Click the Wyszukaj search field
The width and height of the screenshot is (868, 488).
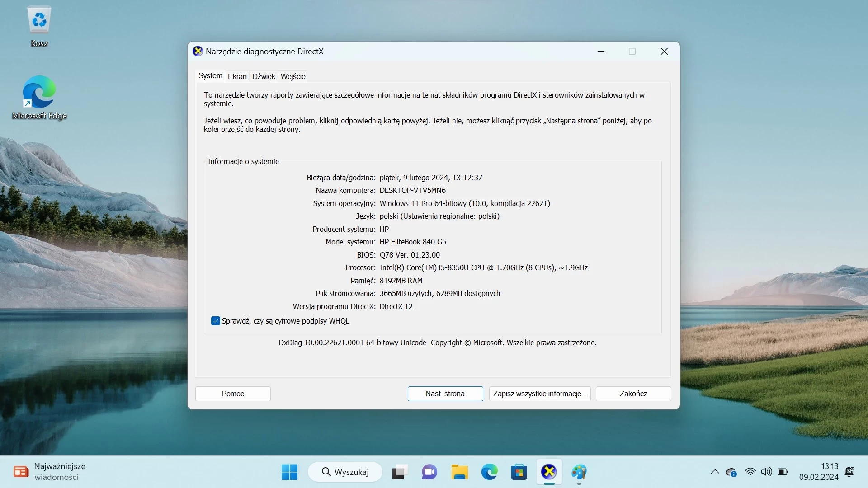(345, 472)
